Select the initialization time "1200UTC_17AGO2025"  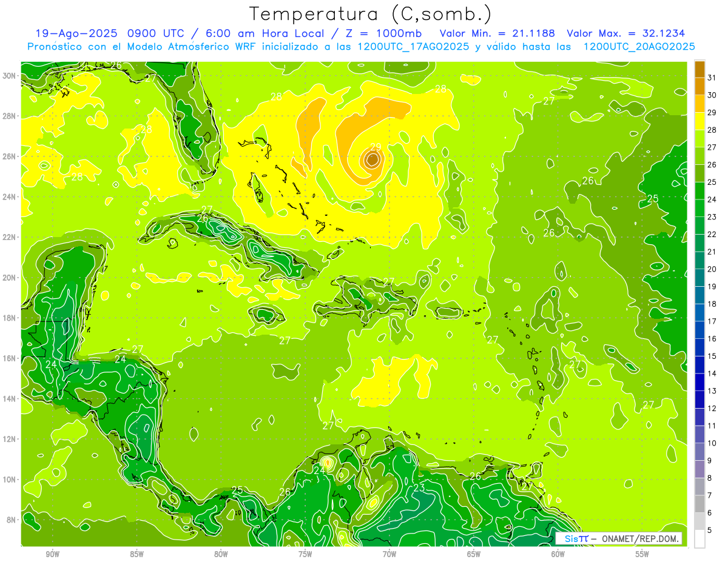[413, 46]
